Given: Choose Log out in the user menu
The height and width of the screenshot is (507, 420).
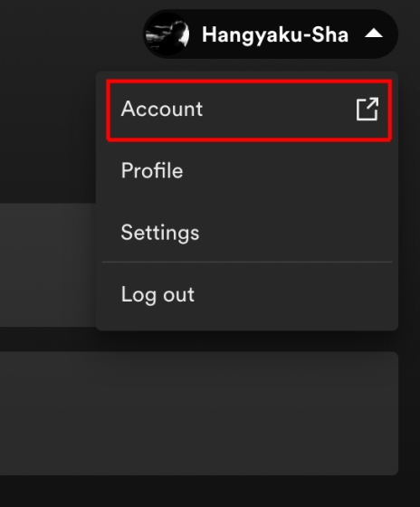Looking at the screenshot, I should pos(247,294).
